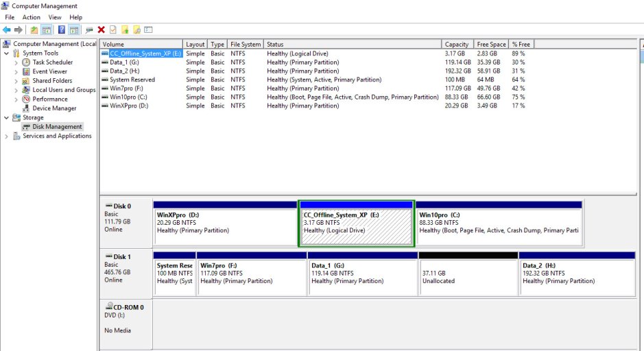
Task: Click the Disk 0 label panel
Action: [126, 223]
